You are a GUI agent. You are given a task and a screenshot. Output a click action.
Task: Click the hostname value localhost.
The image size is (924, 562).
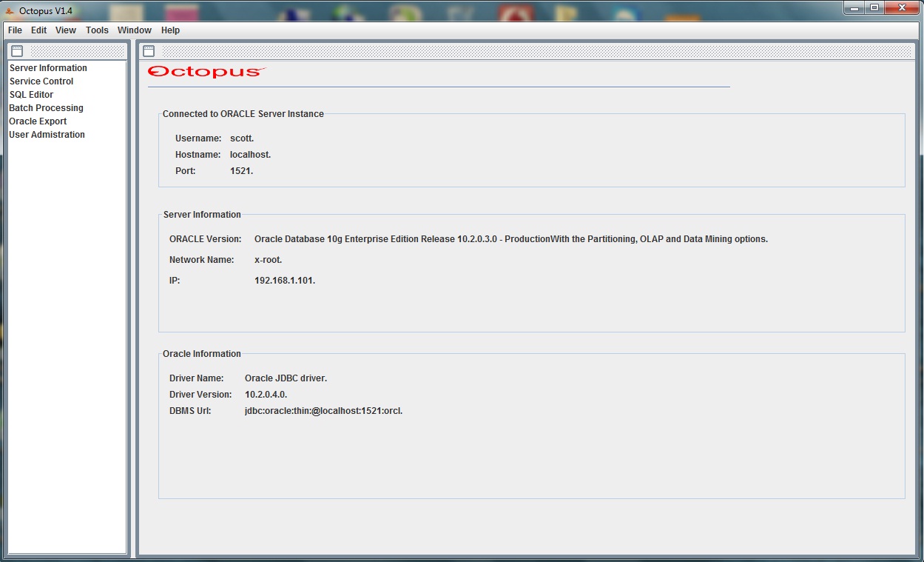tap(251, 155)
